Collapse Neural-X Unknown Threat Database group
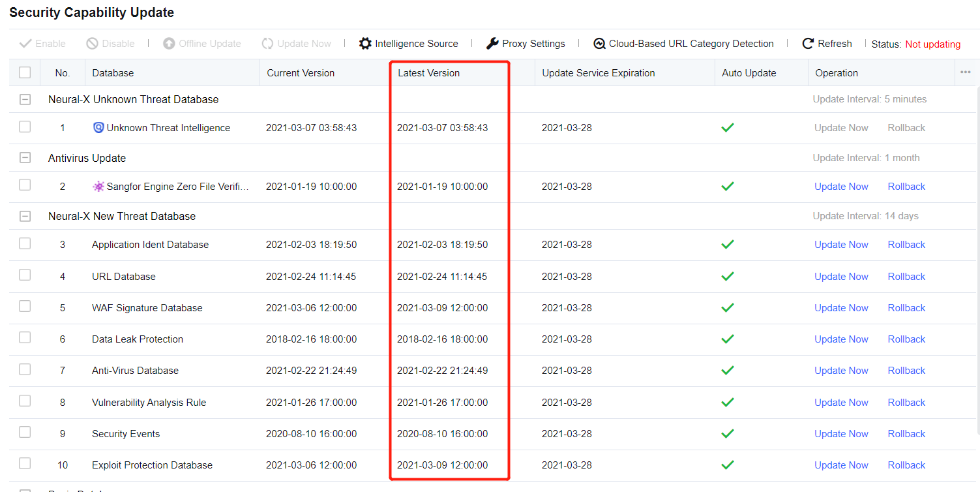 (25, 100)
